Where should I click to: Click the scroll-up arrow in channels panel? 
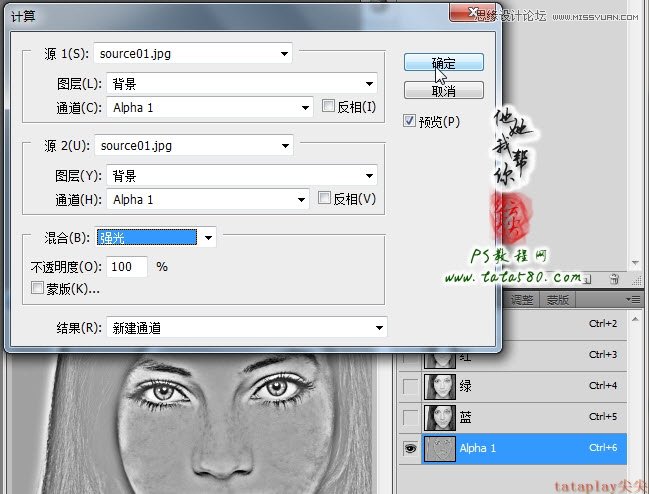pyautogui.click(x=635, y=319)
